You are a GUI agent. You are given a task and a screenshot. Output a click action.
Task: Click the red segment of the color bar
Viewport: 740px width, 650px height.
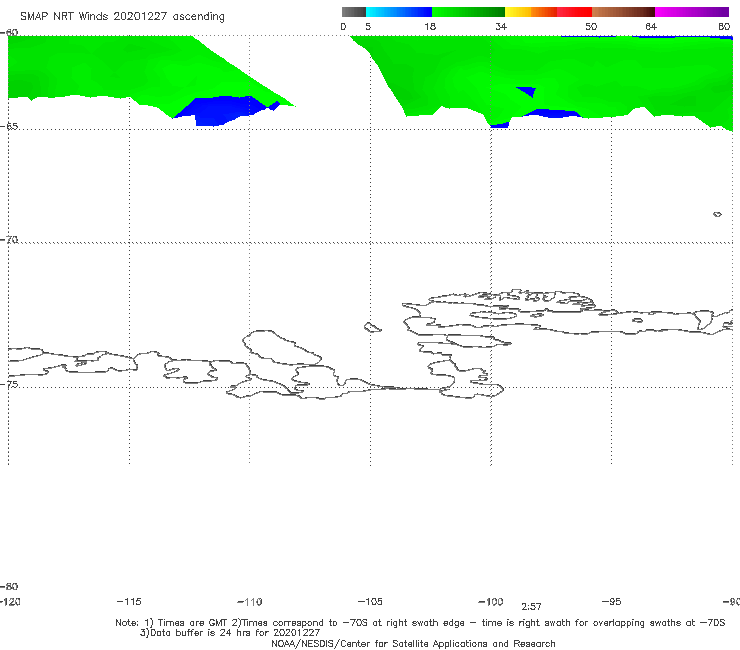tap(574, 12)
